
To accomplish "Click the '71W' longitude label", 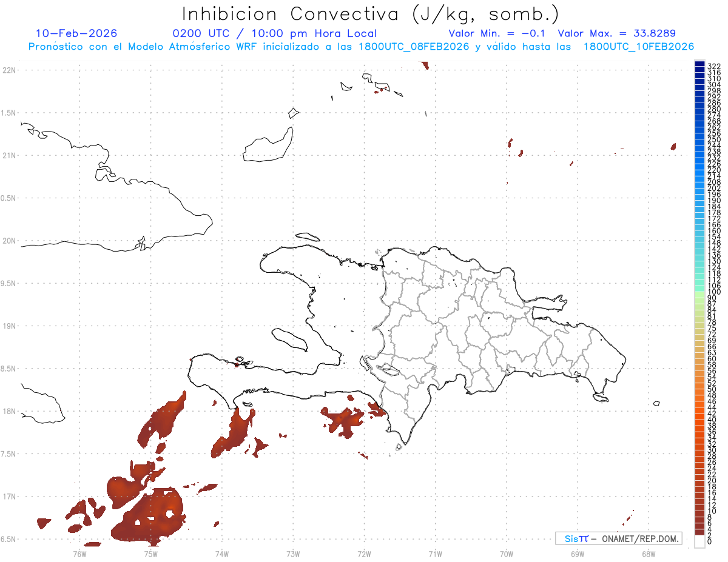I will [435, 553].
